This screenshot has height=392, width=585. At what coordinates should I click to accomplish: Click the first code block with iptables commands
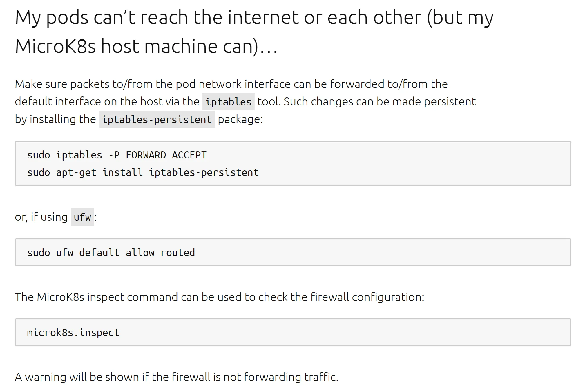[293, 163]
